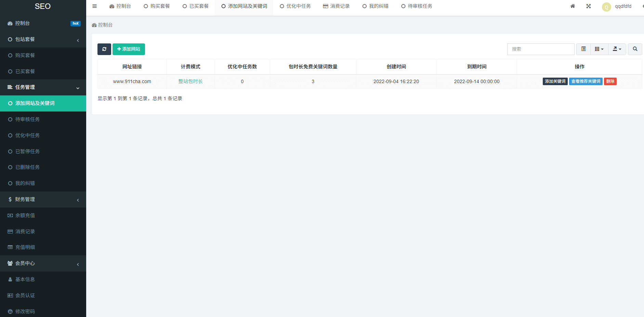Click inside the 搜索 search input field
The width and height of the screenshot is (644, 317).
pos(540,49)
